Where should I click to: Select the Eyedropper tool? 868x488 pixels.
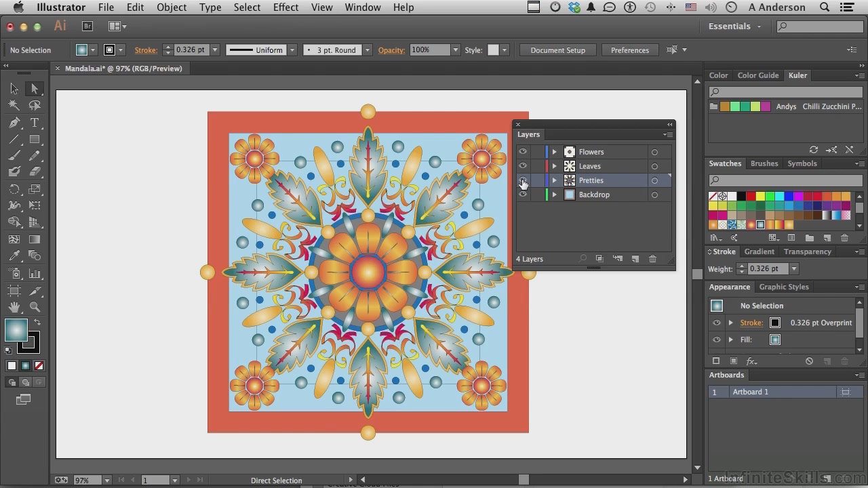[x=14, y=256]
